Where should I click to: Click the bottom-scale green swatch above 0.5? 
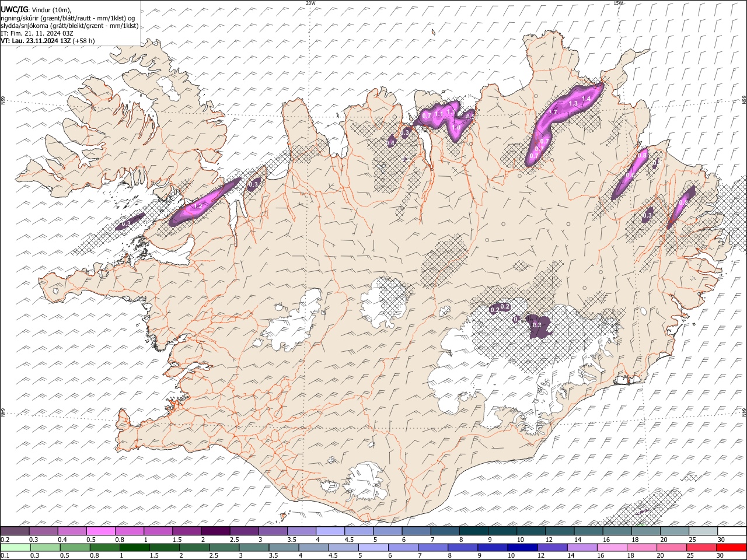coord(75,547)
